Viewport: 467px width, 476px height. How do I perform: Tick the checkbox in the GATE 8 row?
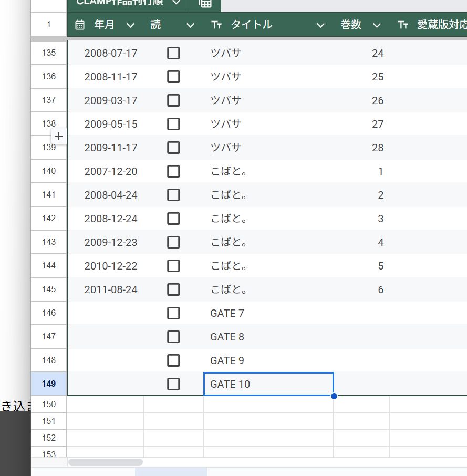tap(173, 337)
